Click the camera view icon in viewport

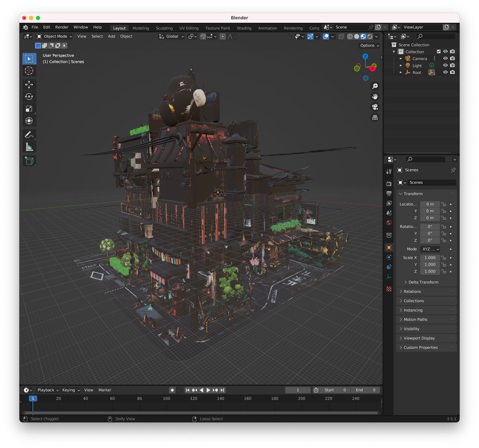coord(375,107)
